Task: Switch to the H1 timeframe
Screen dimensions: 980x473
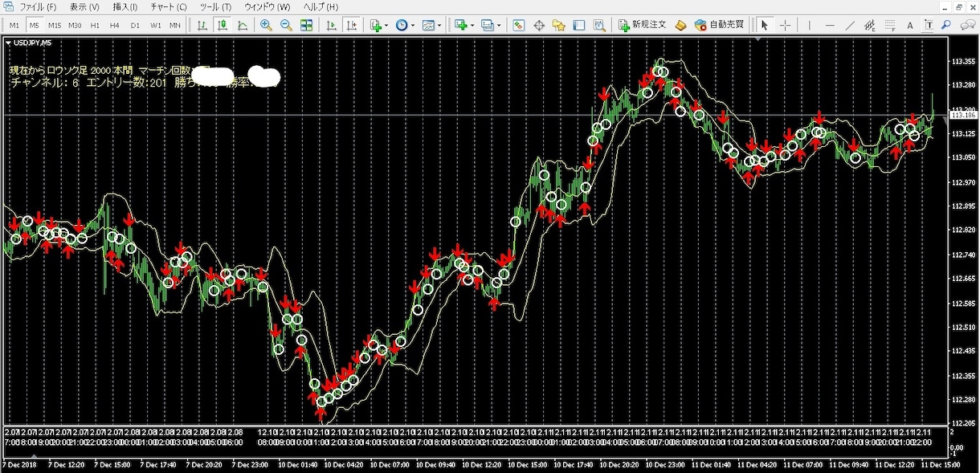Action: click(x=95, y=25)
